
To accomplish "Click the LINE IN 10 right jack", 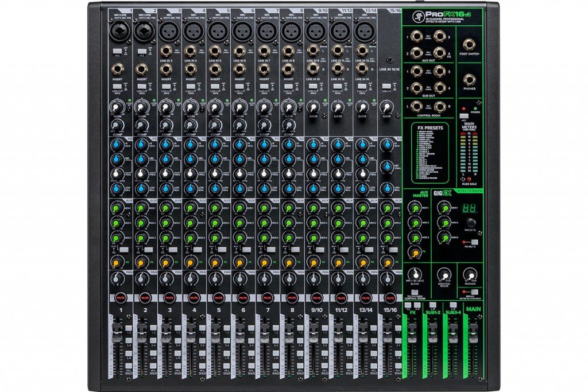I will coord(313,68).
